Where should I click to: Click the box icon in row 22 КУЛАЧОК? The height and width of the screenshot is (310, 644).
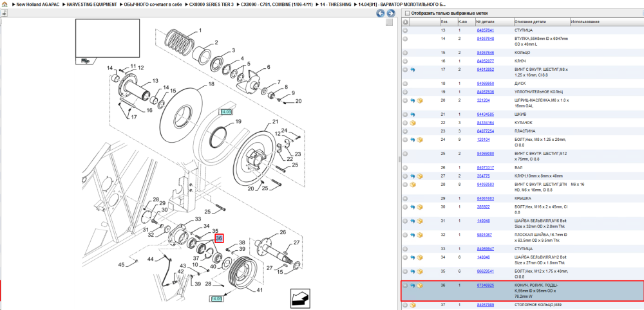(413, 123)
